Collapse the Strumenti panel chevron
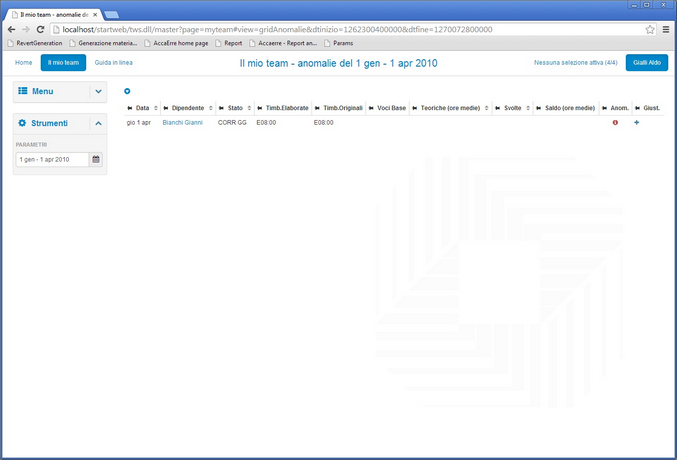 coord(98,124)
